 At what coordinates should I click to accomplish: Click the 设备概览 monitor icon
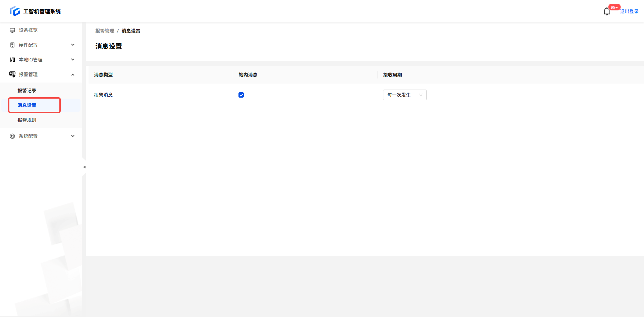tap(12, 30)
